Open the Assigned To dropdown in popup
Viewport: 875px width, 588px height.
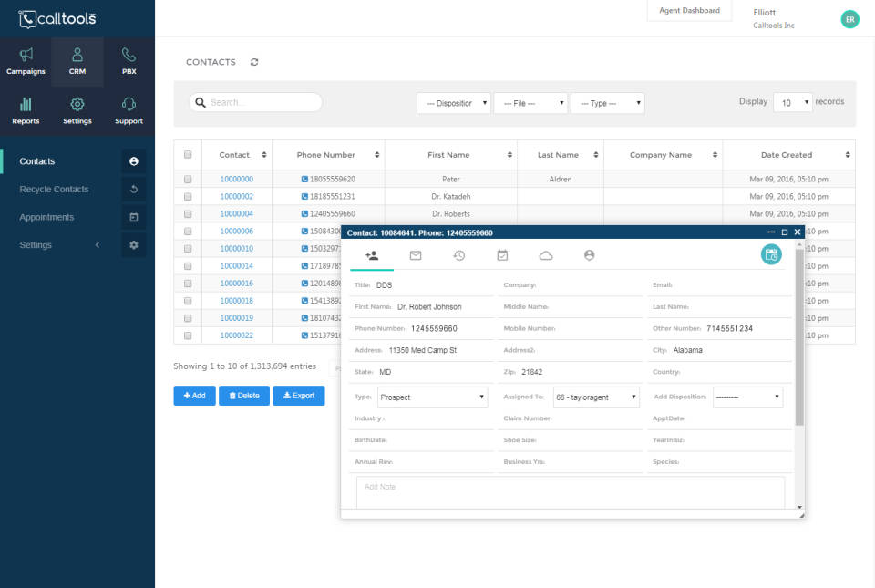click(x=596, y=398)
